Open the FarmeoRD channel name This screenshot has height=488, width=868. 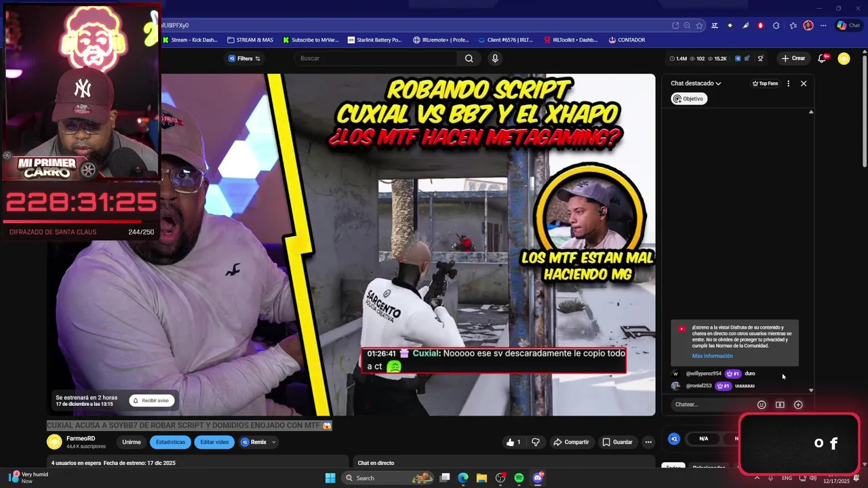pos(81,439)
